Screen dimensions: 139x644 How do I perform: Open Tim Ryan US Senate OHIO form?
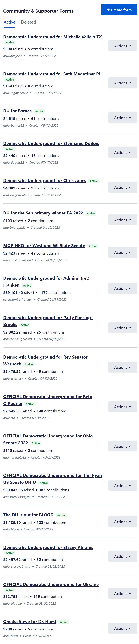tap(53, 476)
